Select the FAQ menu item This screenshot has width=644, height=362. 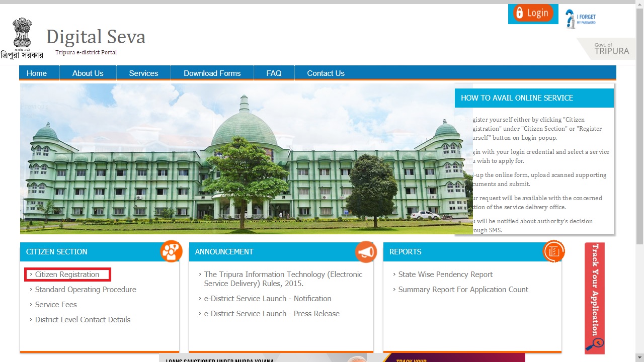(274, 73)
